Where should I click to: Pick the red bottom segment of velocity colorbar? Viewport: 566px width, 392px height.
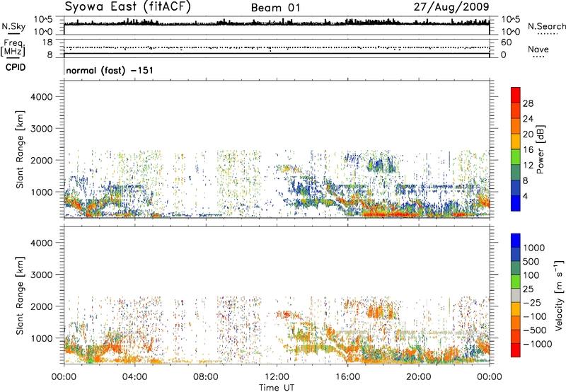pyautogui.click(x=516, y=350)
